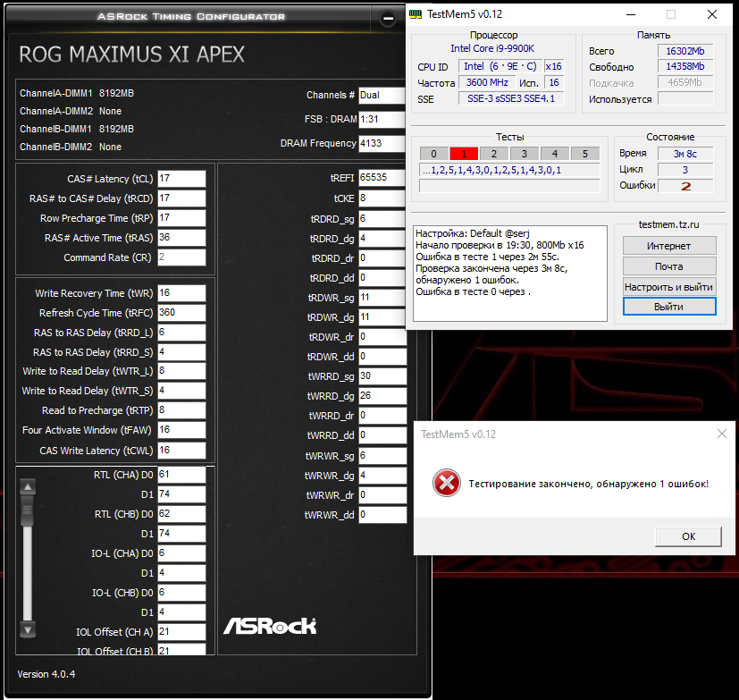Click the Время value 3м 8с
The image size is (739, 700).
(685, 154)
